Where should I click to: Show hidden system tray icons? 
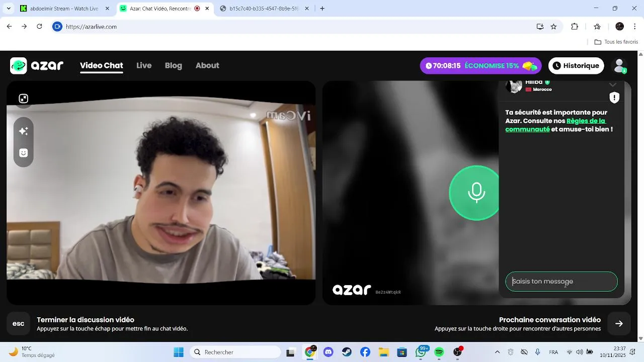coord(498,352)
